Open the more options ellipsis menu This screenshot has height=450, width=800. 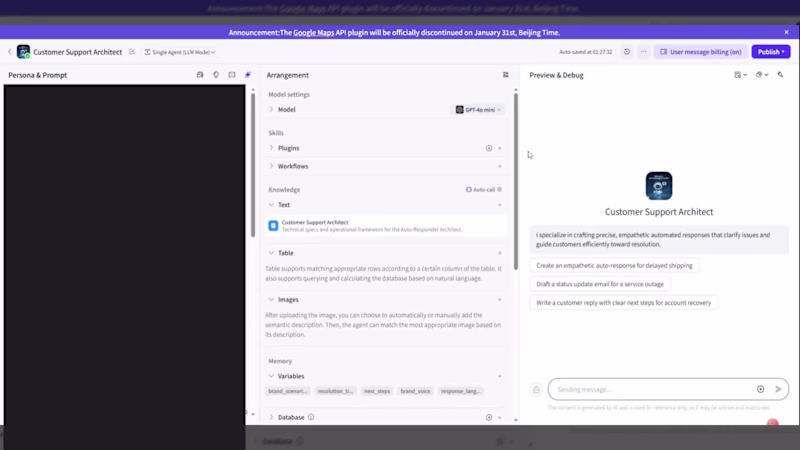coord(643,52)
